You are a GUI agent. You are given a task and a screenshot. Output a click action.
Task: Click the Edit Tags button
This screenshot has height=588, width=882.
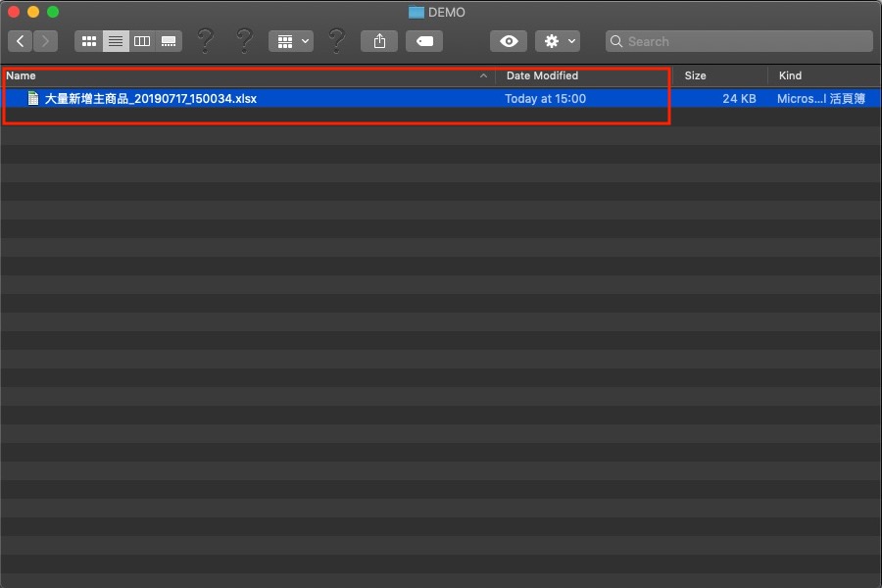point(424,41)
